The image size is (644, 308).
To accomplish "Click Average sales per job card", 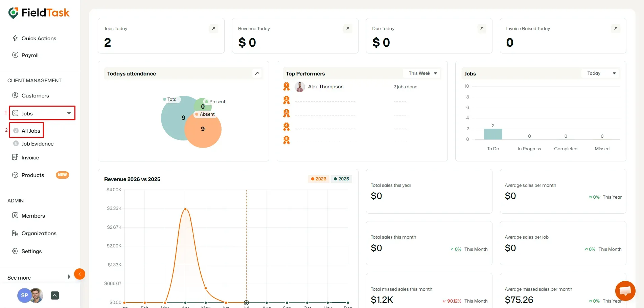I will pos(563,243).
